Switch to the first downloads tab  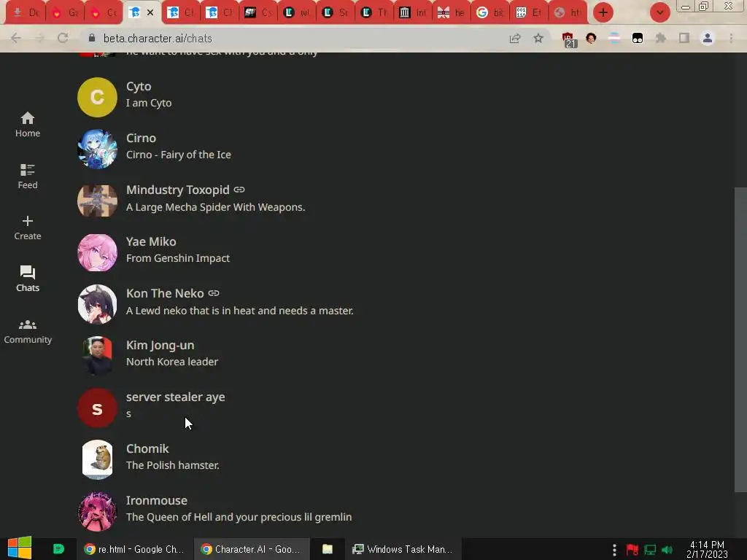point(26,12)
